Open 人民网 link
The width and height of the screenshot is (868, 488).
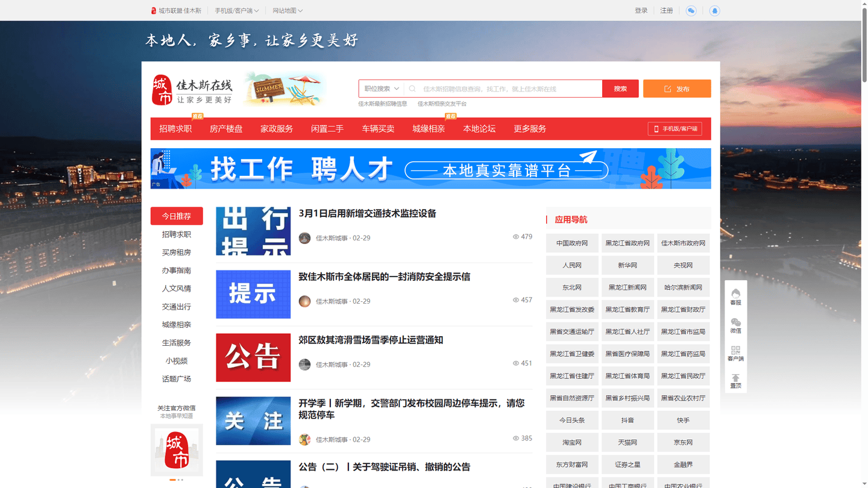click(572, 266)
